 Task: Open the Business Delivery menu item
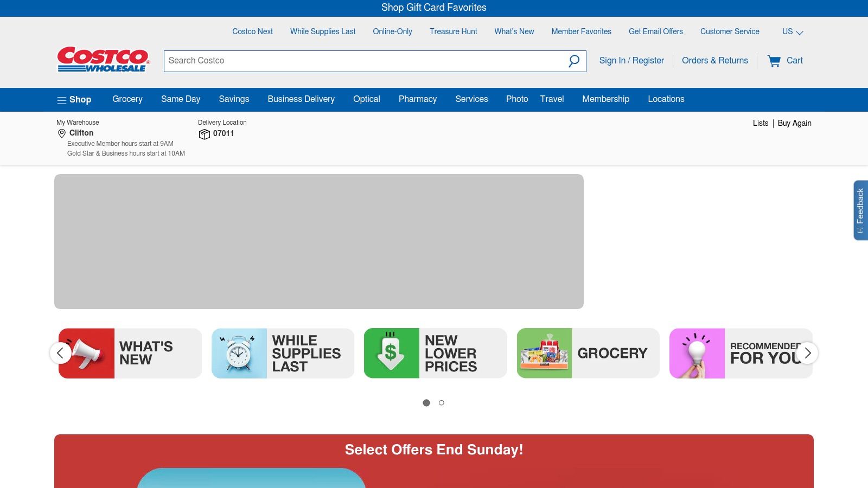(x=301, y=99)
